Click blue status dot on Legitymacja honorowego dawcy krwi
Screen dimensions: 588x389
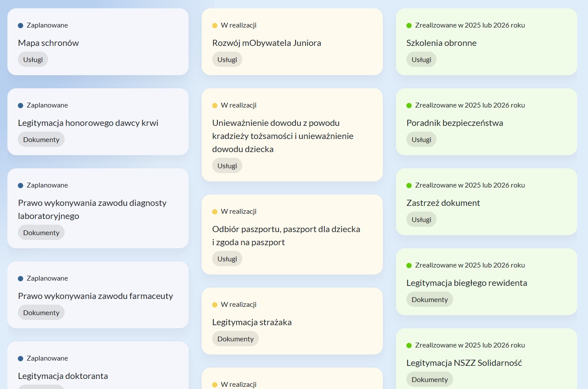pyautogui.click(x=21, y=105)
